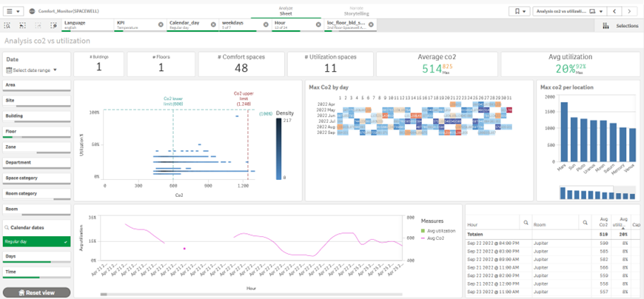Clear the loc_floor_bld selection

pos(371,24)
